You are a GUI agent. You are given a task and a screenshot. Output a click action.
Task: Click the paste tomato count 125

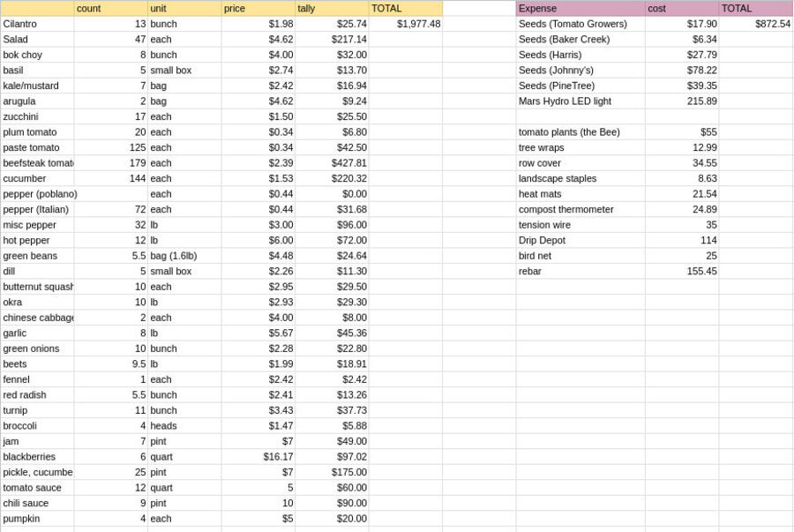[x=110, y=147]
